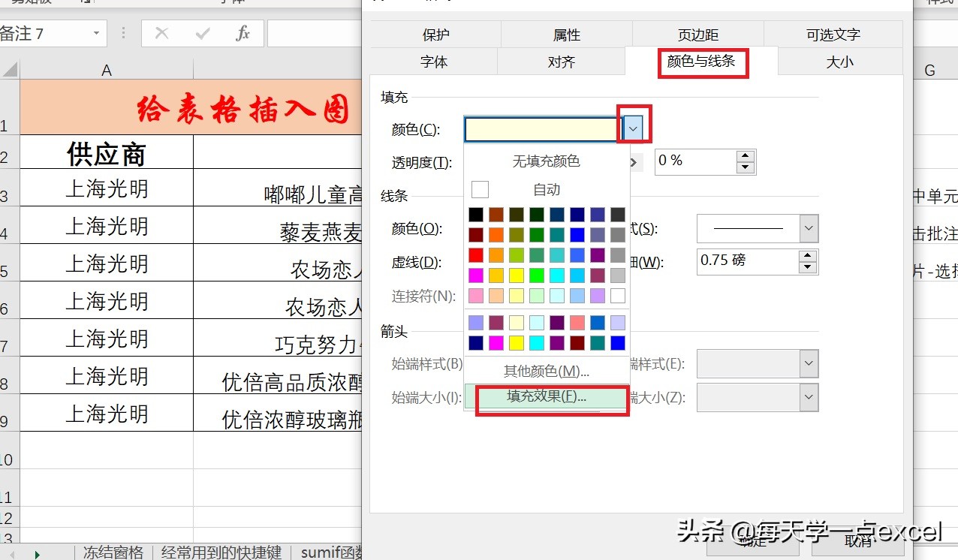This screenshot has height=560, width=958.
Task: Open the Name Box dropdown arrow
Action: (x=96, y=34)
